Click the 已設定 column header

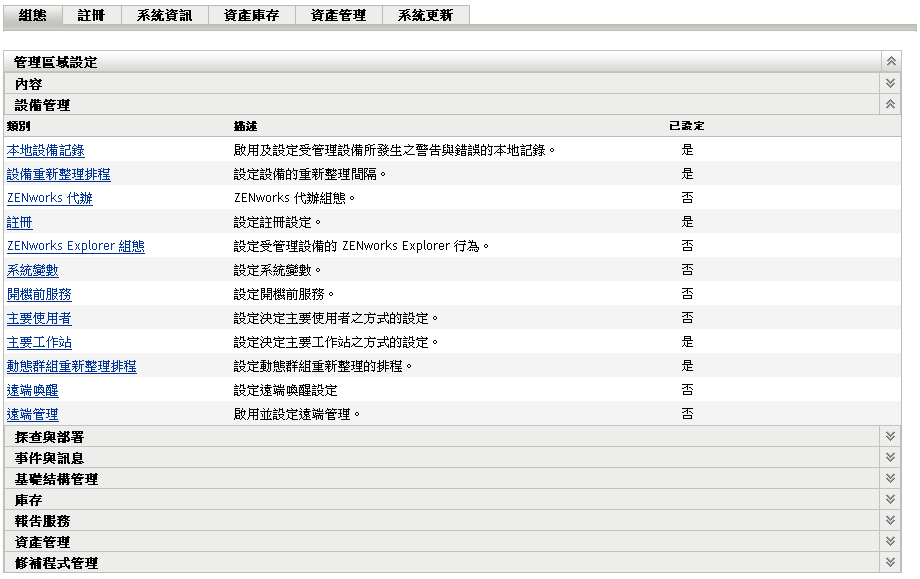(686, 126)
